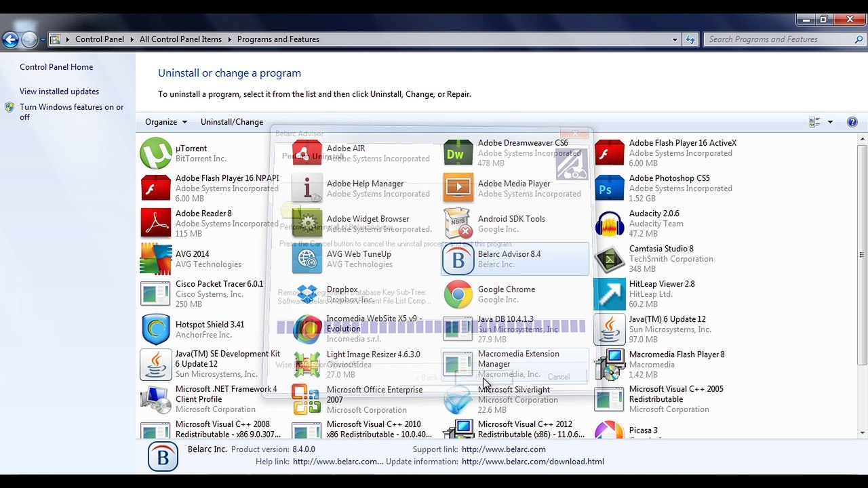868x488 pixels.
Task: Select the Adobe Flash Player 16 ActiveX icon
Action: click(x=609, y=153)
